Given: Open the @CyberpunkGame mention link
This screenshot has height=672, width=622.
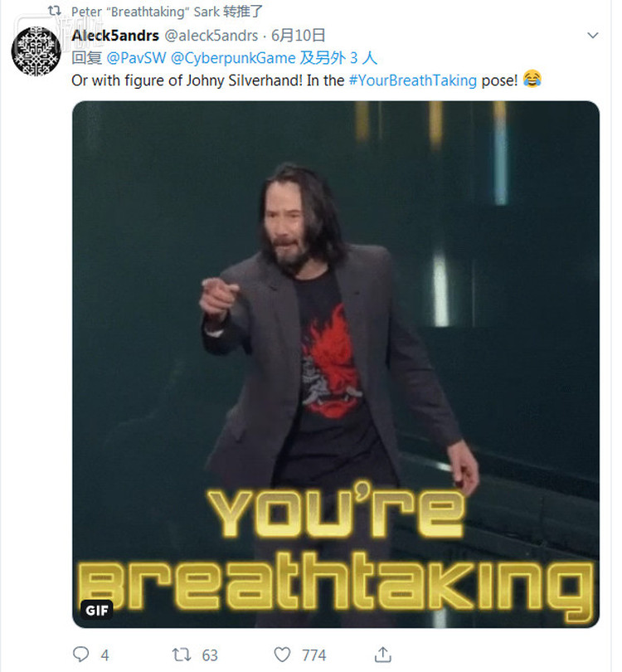Looking at the screenshot, I should point(234,58).
